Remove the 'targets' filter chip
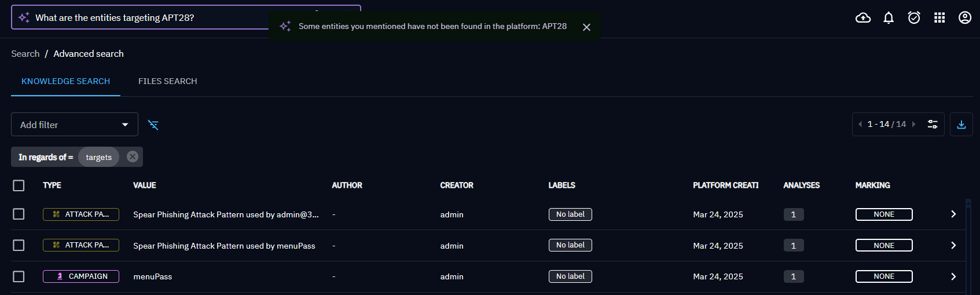The height and width of the screenshot is (295, 980). 133,156
